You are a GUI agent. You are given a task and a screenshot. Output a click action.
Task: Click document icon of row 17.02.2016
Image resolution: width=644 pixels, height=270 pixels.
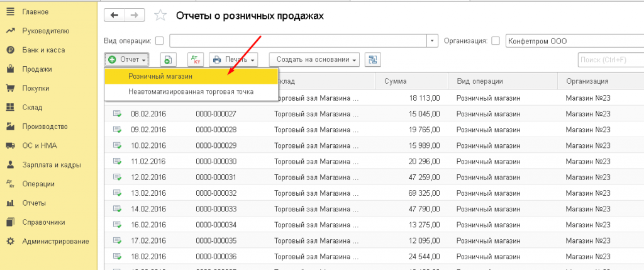pyautogui.click(x=118, y=241)
